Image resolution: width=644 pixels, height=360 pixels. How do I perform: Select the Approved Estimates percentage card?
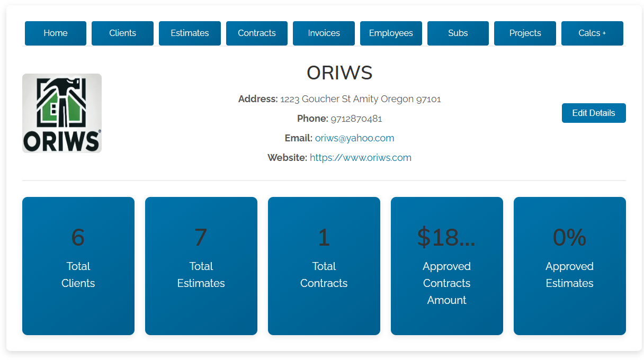[570, 266]
